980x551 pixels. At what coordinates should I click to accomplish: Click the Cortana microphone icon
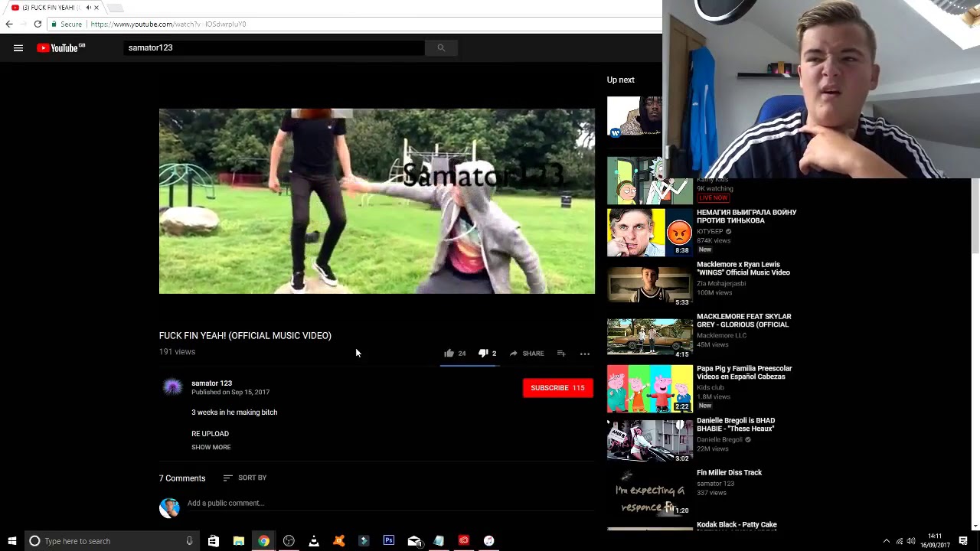(x=189, y=541)
